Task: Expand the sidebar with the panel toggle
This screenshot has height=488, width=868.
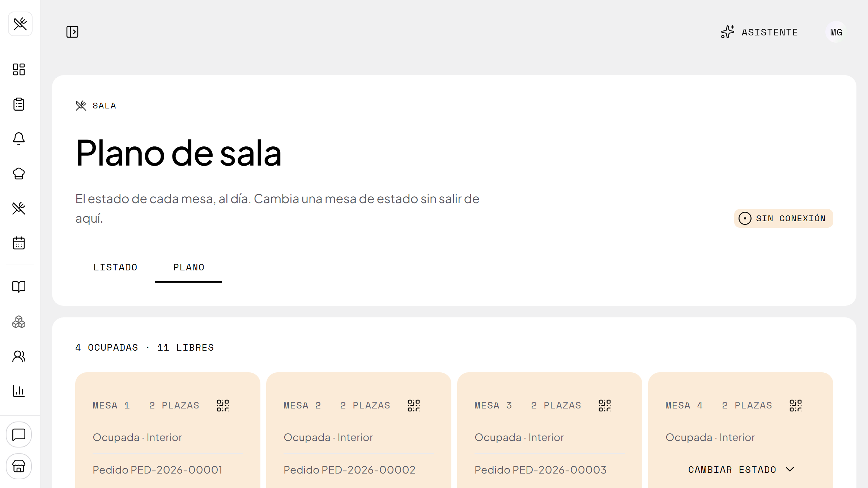Action: (x=72, y=32)
